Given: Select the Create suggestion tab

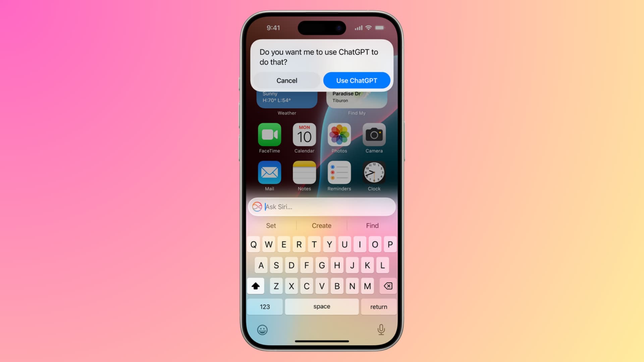Looking at the screenshot, I should (x=322, y=226).
